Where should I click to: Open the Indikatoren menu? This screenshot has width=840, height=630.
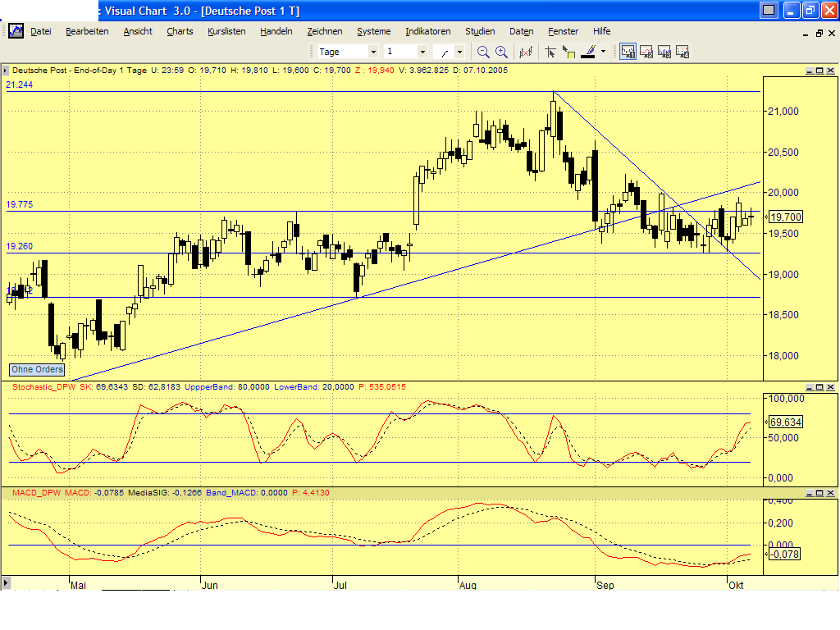coord(427,31)
